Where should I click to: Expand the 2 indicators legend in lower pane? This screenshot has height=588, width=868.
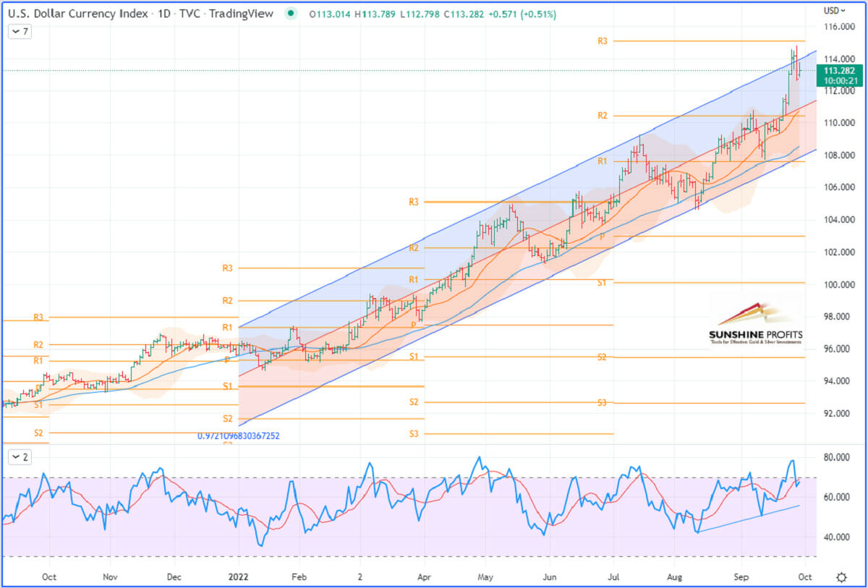tap(20, 456)
